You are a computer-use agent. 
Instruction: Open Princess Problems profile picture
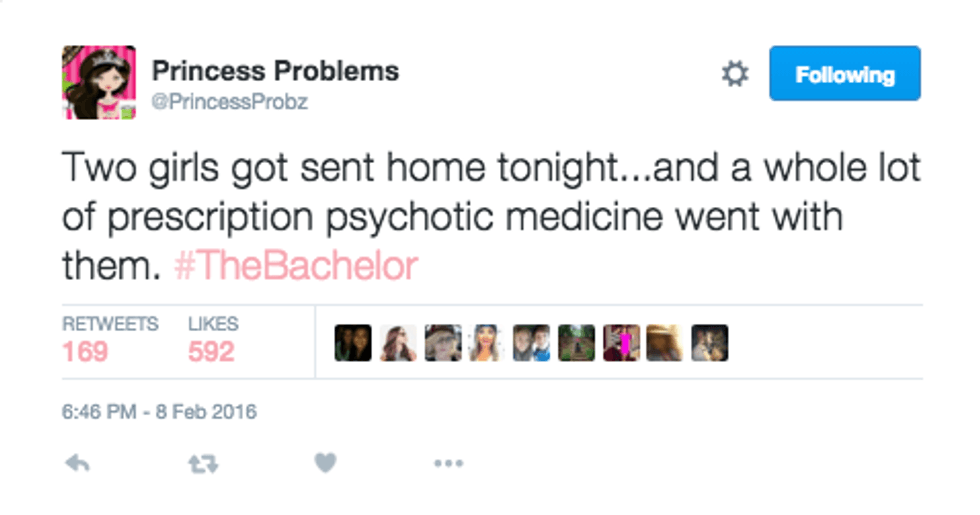[x=99, y=82]
